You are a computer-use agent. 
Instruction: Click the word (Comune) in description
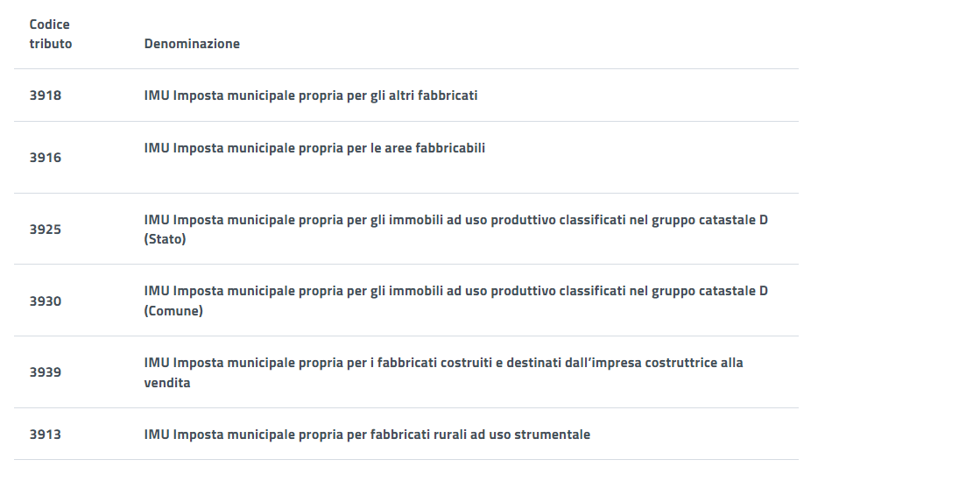[x=173, y=311]
